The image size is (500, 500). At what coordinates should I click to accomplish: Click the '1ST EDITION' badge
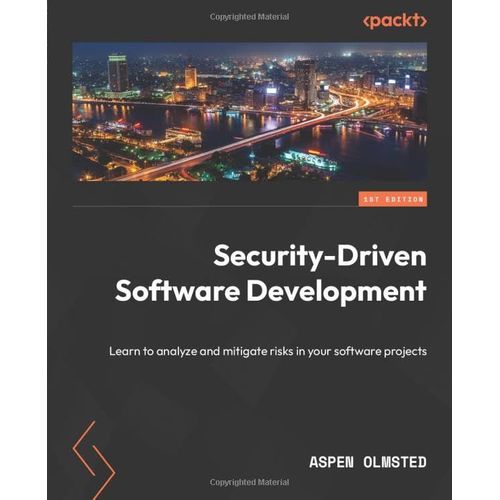click(393, 199)
